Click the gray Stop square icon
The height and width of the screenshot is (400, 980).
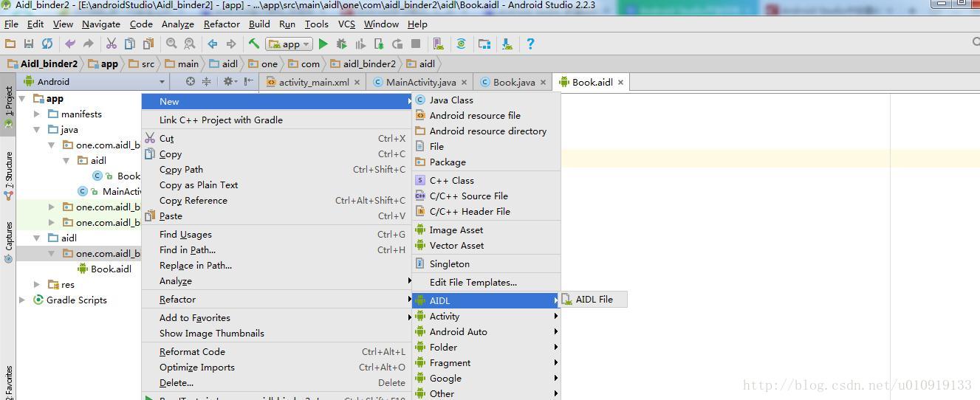(x=416, y=44)
